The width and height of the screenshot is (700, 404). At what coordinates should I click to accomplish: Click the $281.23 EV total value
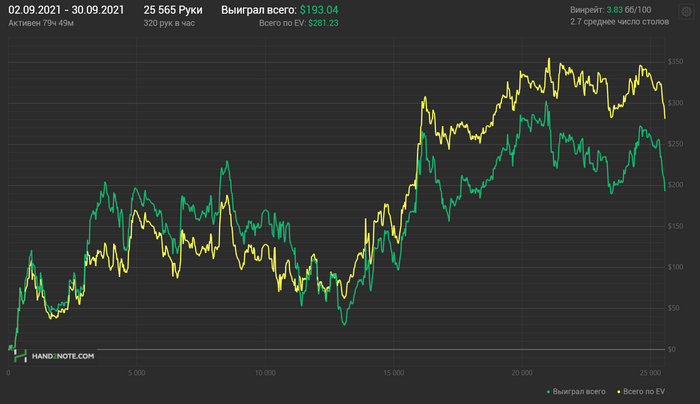(x=323, y=23)
